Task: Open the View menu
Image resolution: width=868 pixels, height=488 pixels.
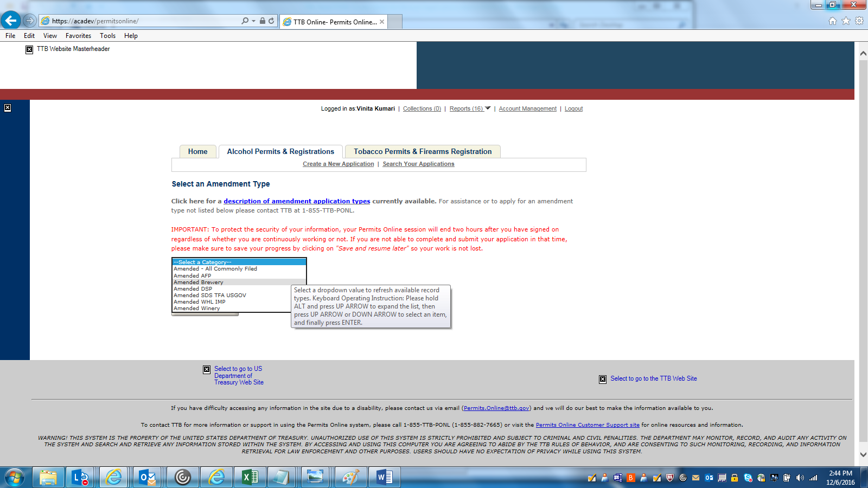Action: pyautogui.click(x=50, y=36)
